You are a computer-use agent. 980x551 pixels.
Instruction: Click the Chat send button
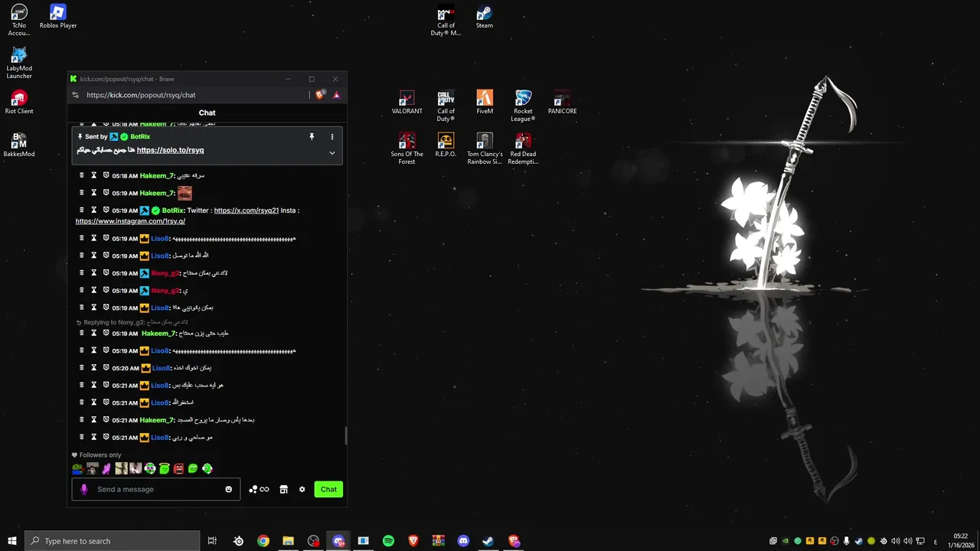point(328,490)
